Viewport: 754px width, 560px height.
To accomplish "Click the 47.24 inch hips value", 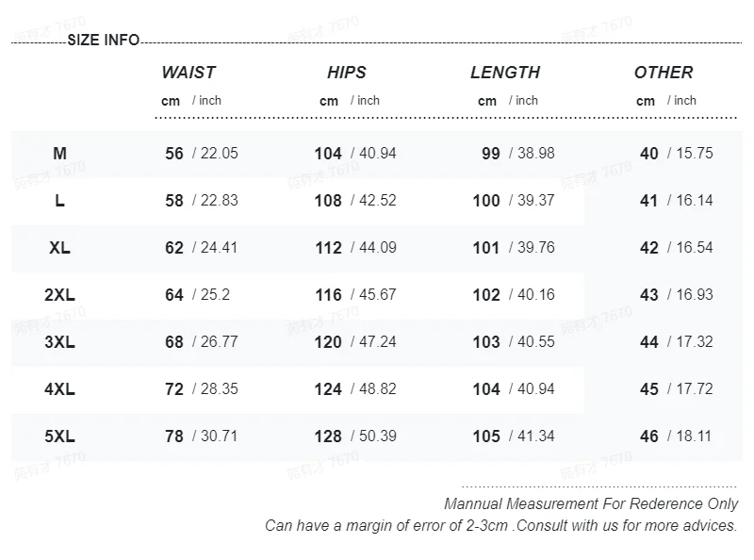I will pyautogui.click(x=377, y=342).
